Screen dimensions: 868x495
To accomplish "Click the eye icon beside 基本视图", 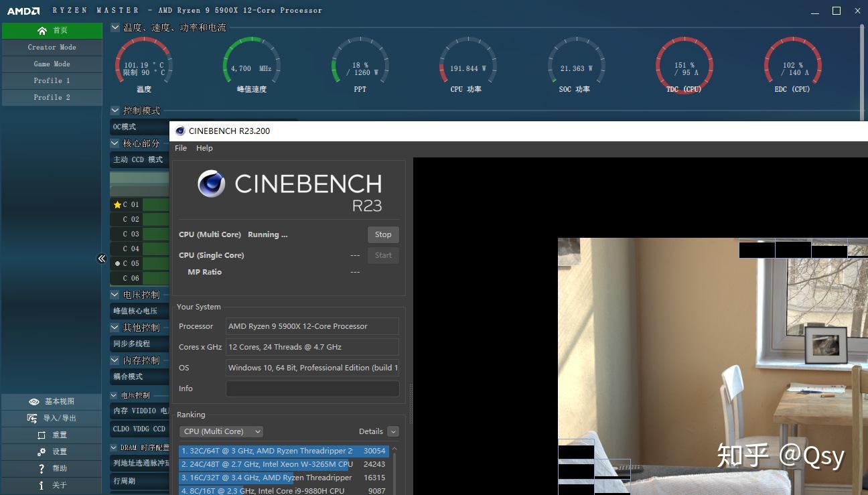I will pyautogui.click(x=33, y=401).
